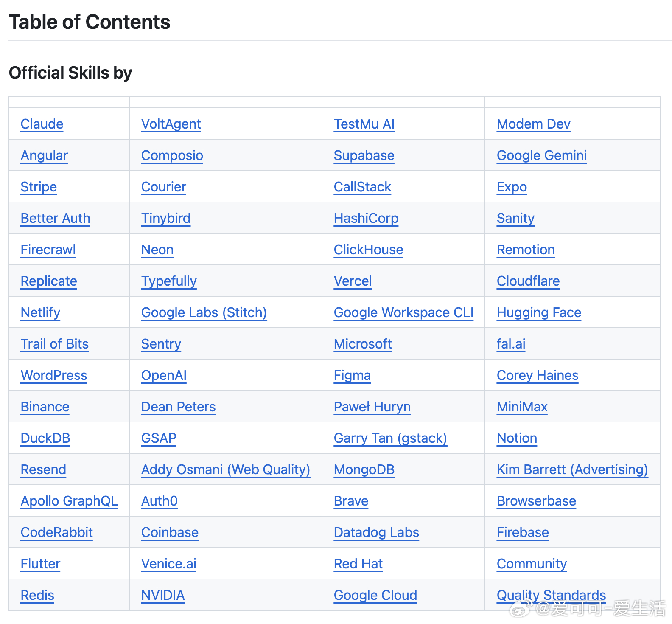Click the Trail of Bits link
The width and height of the screenshot is (672, 624).
[55, 344]
